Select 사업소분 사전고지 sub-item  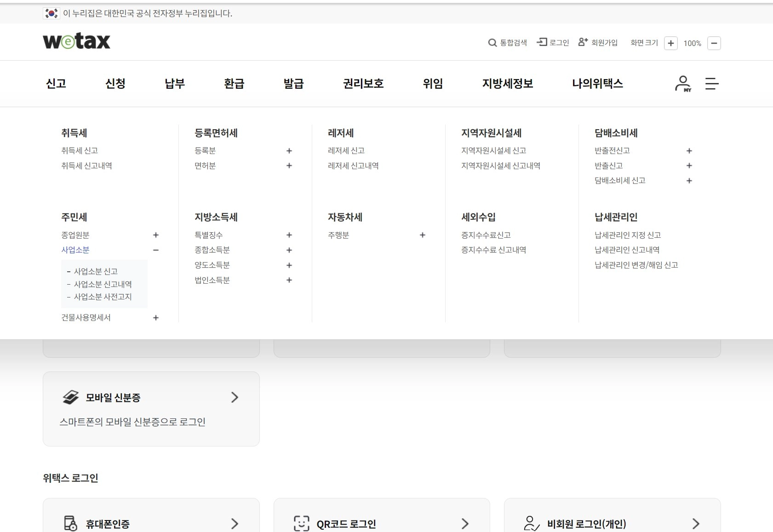click(x=103, y=297)
